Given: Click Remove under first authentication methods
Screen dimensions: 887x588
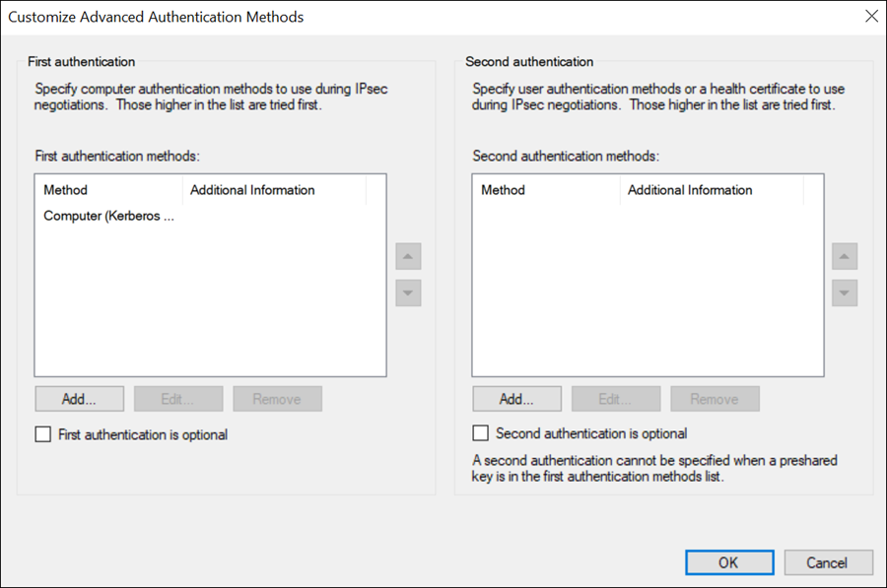Looking at the screenshot, I should [277, 399].
